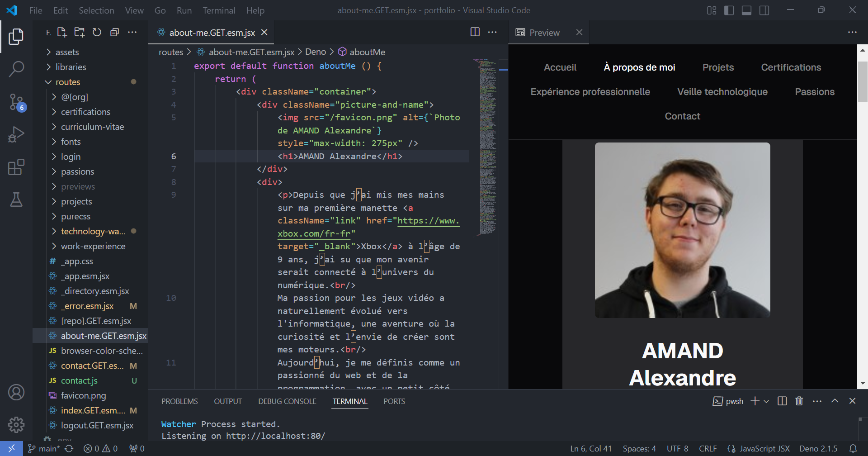The image size is (868, 456).
Task: Toggle the bottom panel layout button
Action: coord(746,10)
